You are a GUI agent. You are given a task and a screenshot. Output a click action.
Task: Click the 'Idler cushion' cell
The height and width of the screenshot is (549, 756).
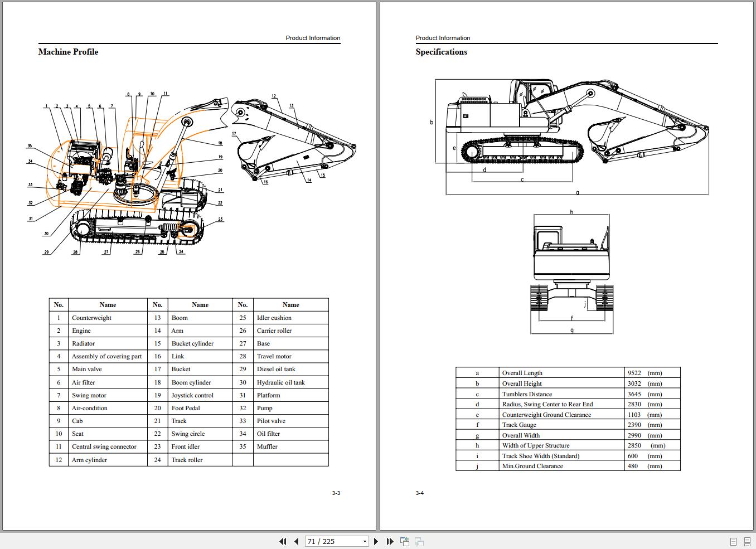(x=290, y=318)
